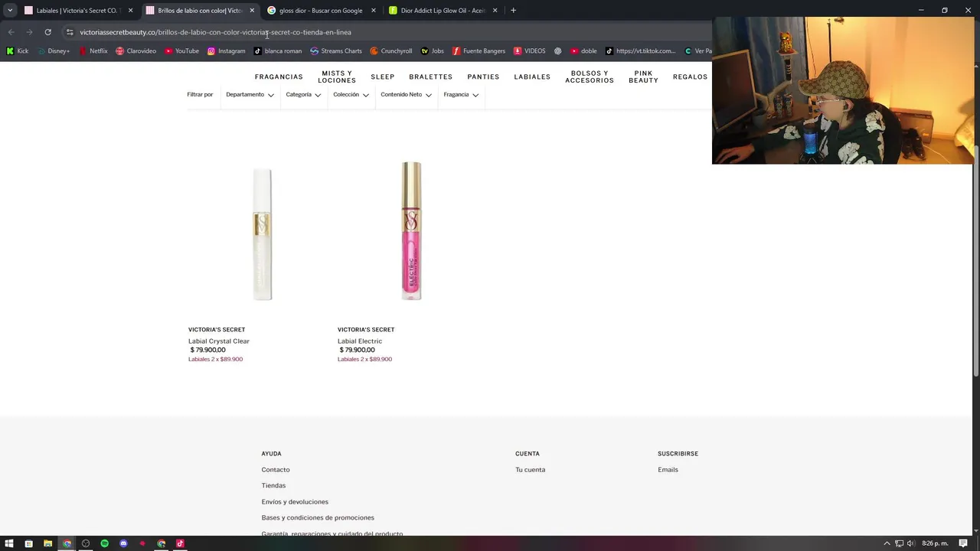Open the Streams Charts bookmark
Screen dimensions: 980x551
pos(336,51)
